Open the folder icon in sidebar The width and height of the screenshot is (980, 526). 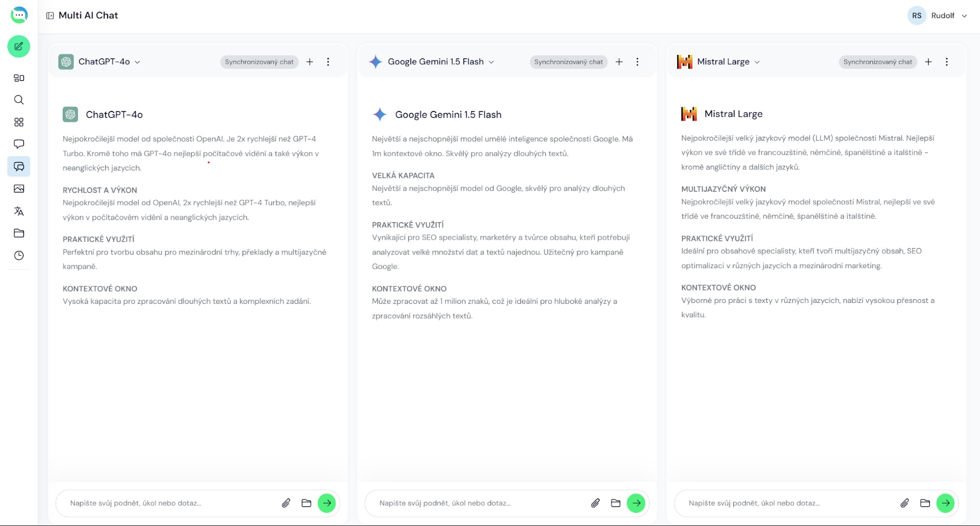click(x=19, y=233)
